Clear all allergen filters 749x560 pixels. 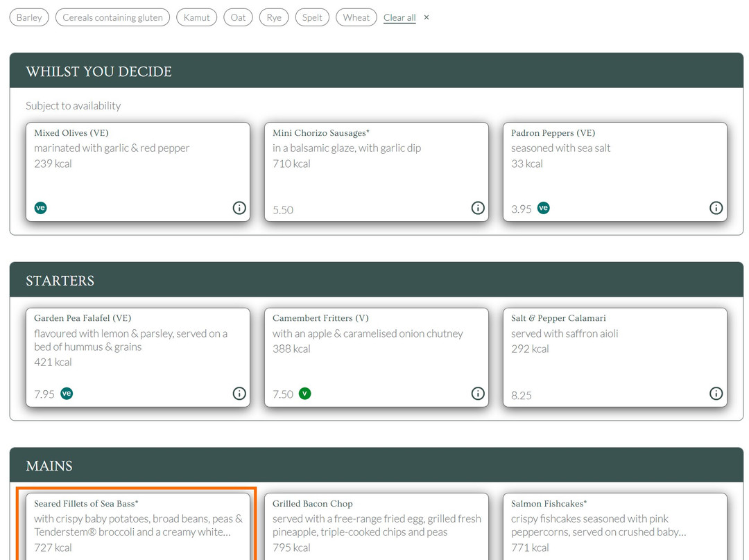[399, 17]
